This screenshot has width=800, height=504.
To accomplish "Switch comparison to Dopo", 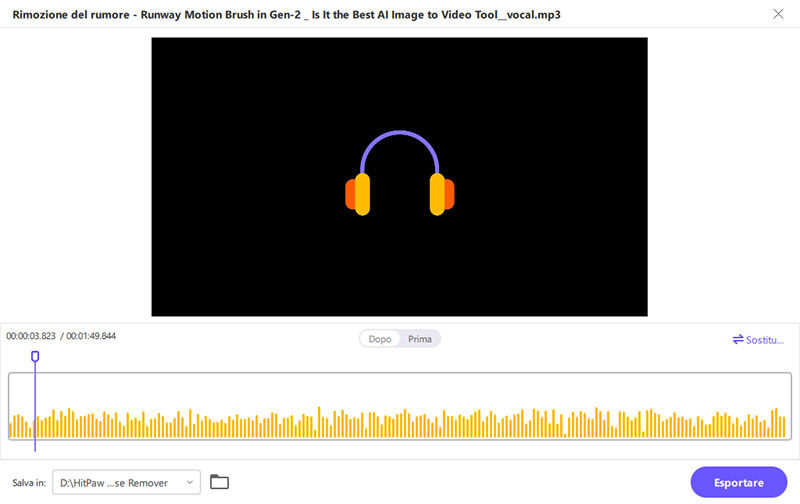I will point(380,339).
